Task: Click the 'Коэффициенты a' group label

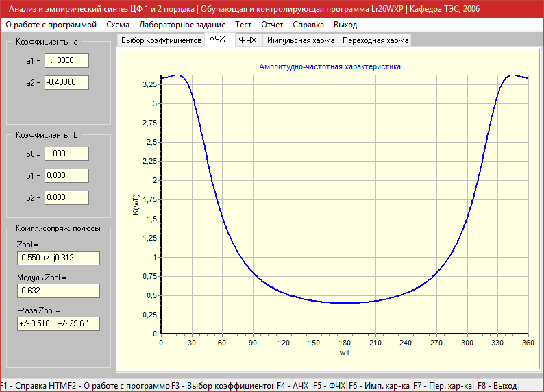Action: (47, 42)
